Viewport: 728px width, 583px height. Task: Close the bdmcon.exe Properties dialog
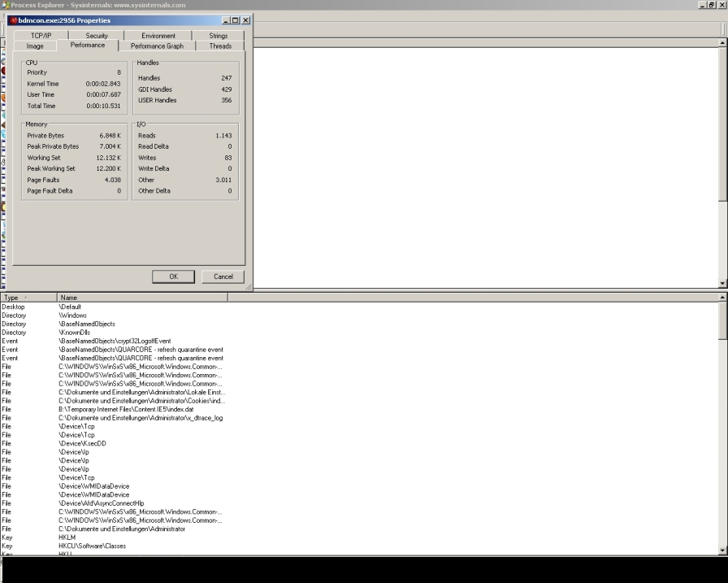[245, 20]
